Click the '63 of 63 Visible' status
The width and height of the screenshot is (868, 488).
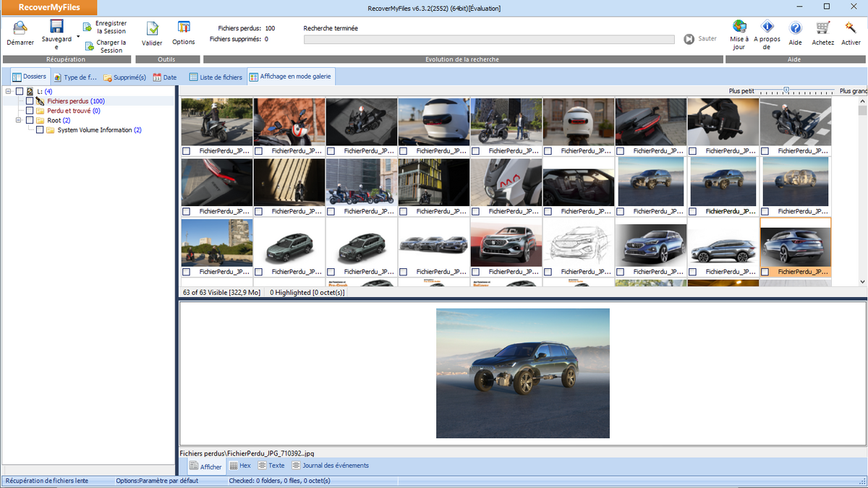pyautogui.click(x=221, y=292)
